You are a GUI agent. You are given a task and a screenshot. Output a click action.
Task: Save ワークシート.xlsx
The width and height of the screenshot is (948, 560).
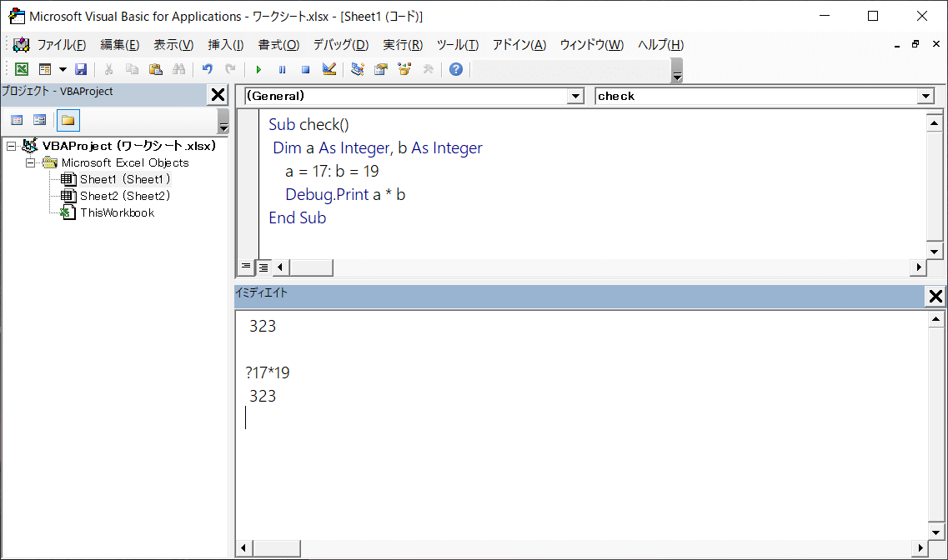tap(81, 69)
